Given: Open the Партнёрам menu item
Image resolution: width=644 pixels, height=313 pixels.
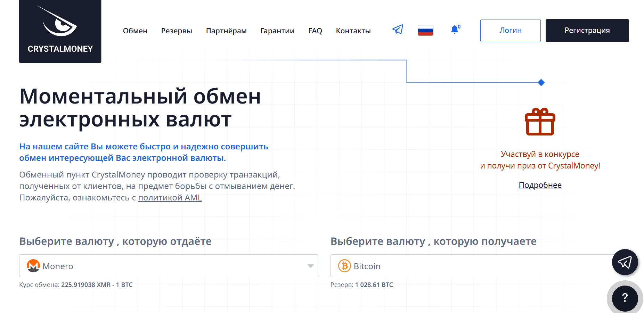Looking at the screenshot, I should (226, 31).
